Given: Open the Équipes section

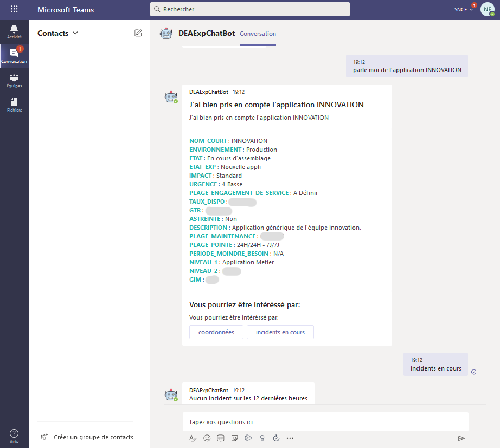Looking at the screenshot, I should [x=14, y=81].
